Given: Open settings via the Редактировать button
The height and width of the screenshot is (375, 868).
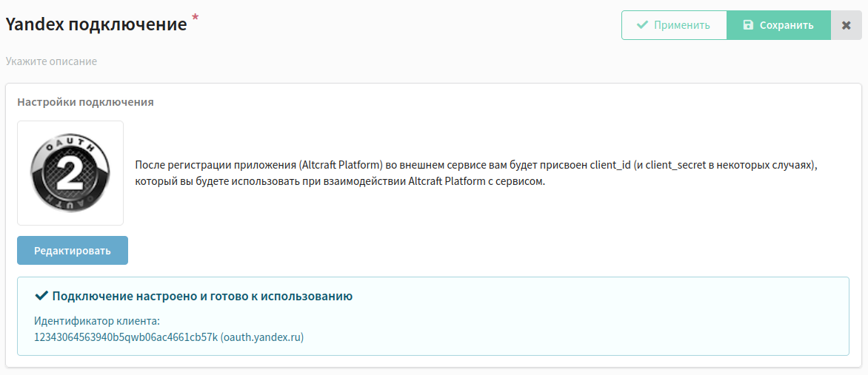Looking at the screenshot, I should point(73,251).
